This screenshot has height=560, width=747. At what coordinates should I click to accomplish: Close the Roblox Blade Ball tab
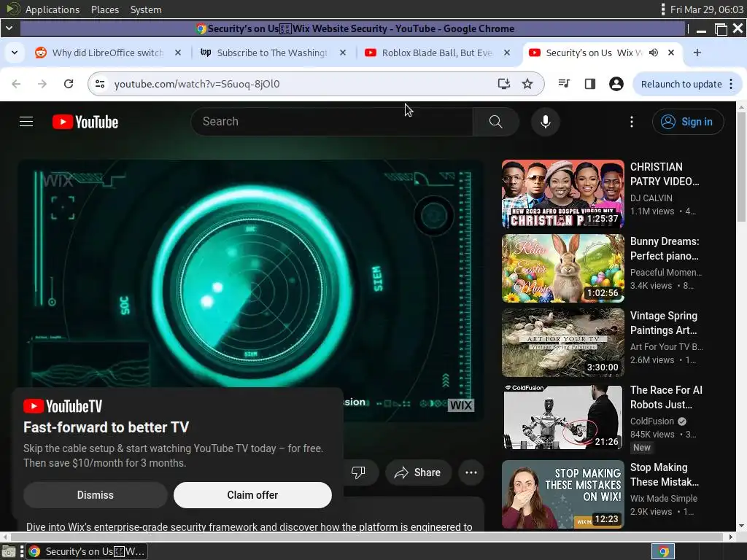pyautogui.click(x=507, y=52)
